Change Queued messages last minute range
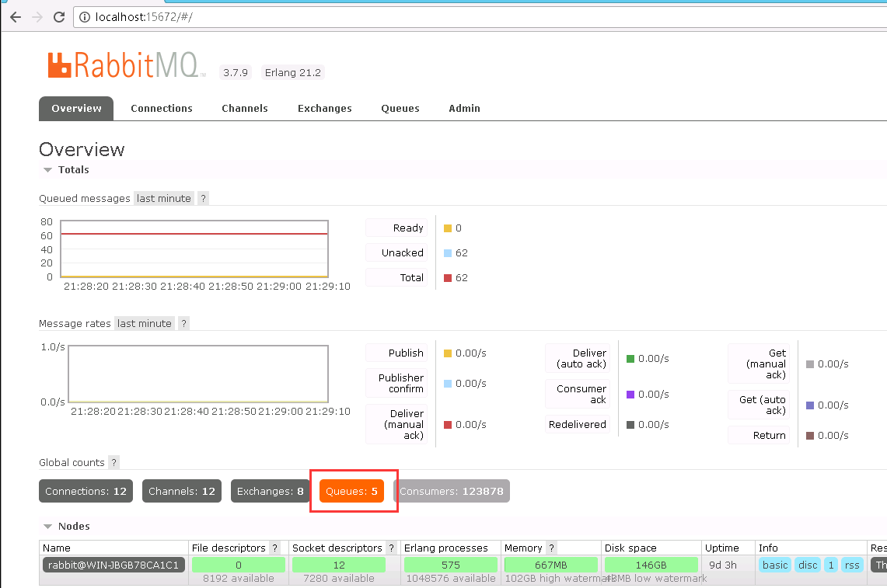The width and height of the screenshot is (887, 588). tap(163, 199)
